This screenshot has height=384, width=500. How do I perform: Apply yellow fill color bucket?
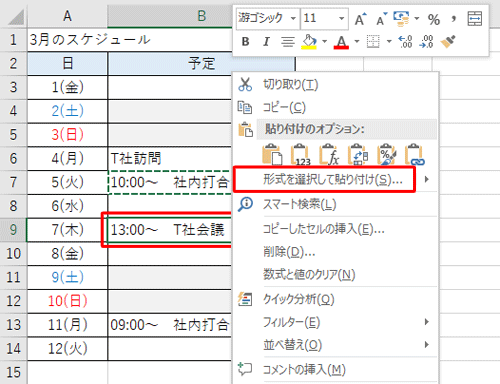pos(309,42)
